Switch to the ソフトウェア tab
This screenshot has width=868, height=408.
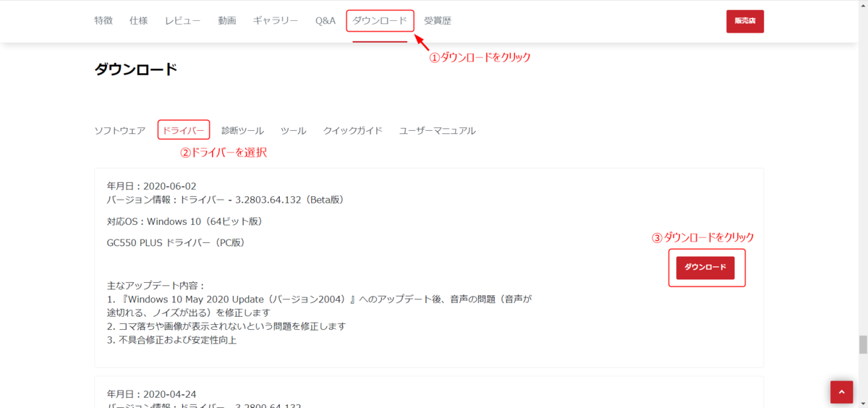120,131
